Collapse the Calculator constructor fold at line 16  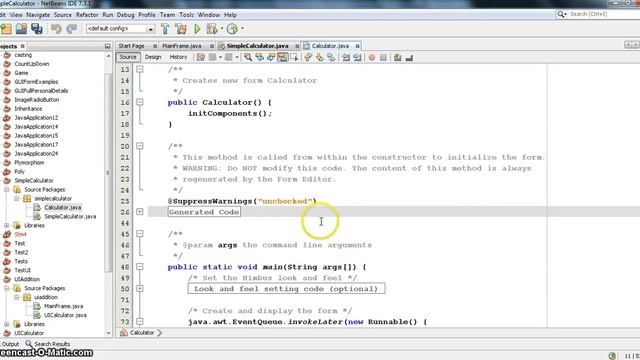[x=140, y=102]
